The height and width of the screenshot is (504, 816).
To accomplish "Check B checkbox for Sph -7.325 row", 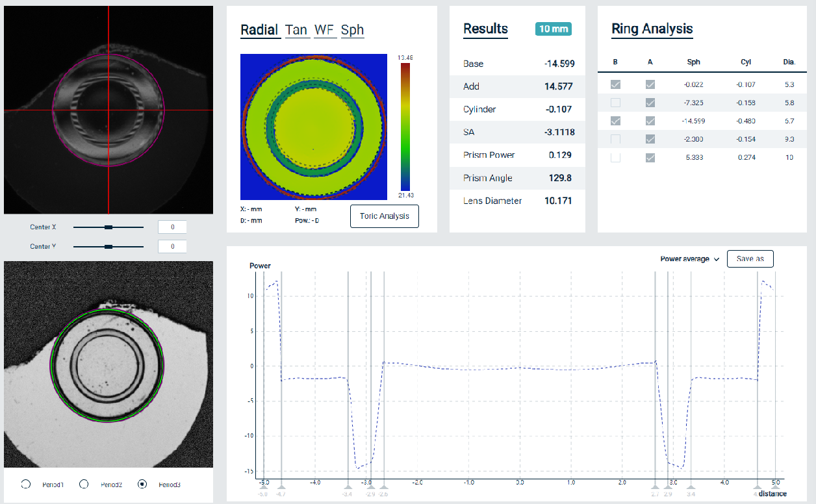I will pyautogui.click(x=615, y=103).
